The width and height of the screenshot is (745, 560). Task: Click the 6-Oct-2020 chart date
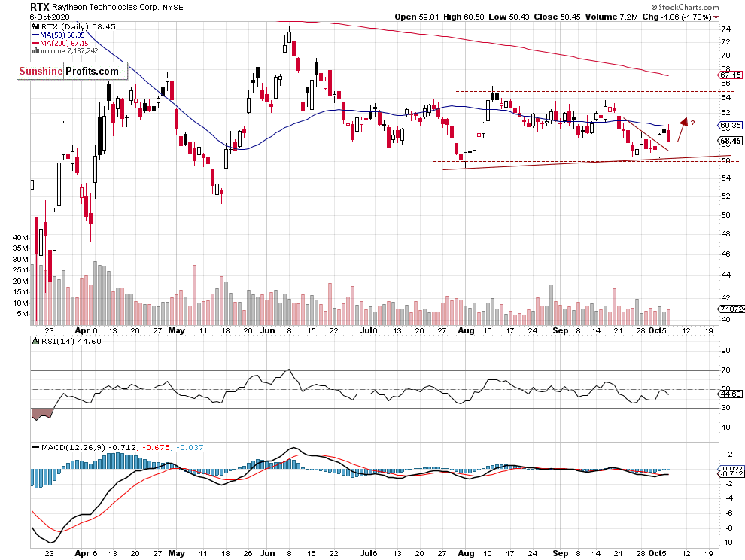pyautogui.click(x=50, y=17)
